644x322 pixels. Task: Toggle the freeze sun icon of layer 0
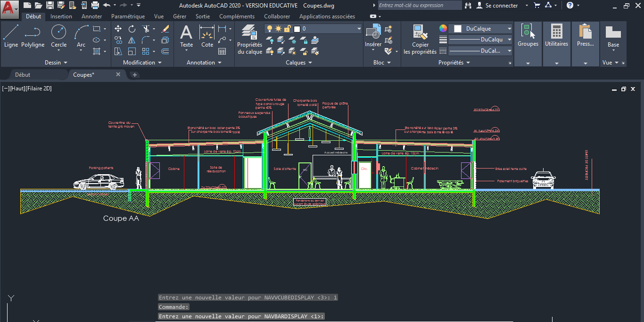point(278,29)
